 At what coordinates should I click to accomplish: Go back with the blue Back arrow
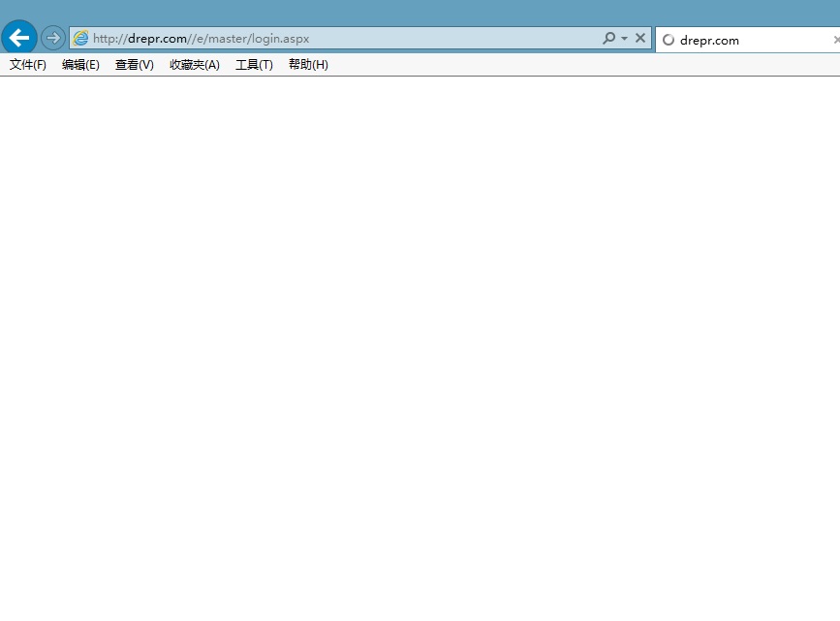[x=19, y=39]
